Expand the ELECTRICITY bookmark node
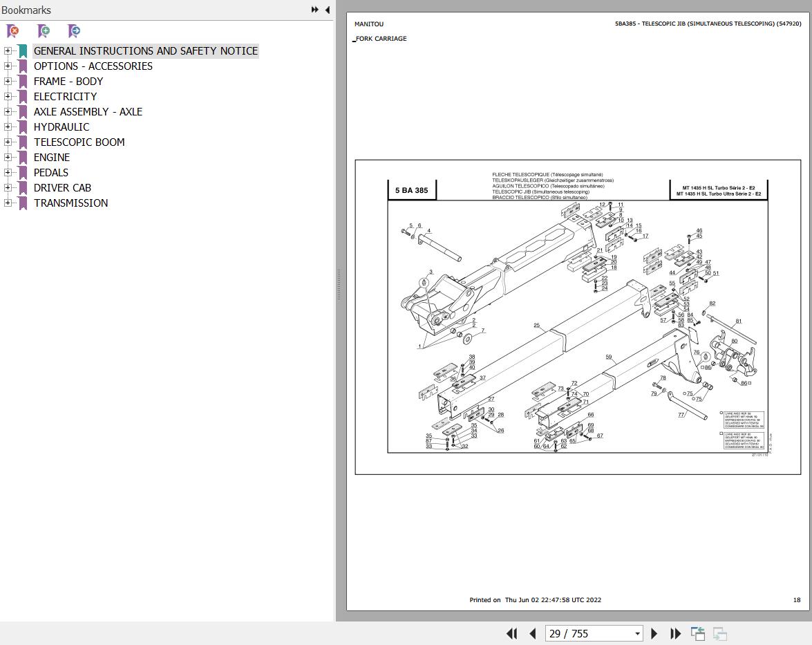812x645 pixels. point(7,96)
